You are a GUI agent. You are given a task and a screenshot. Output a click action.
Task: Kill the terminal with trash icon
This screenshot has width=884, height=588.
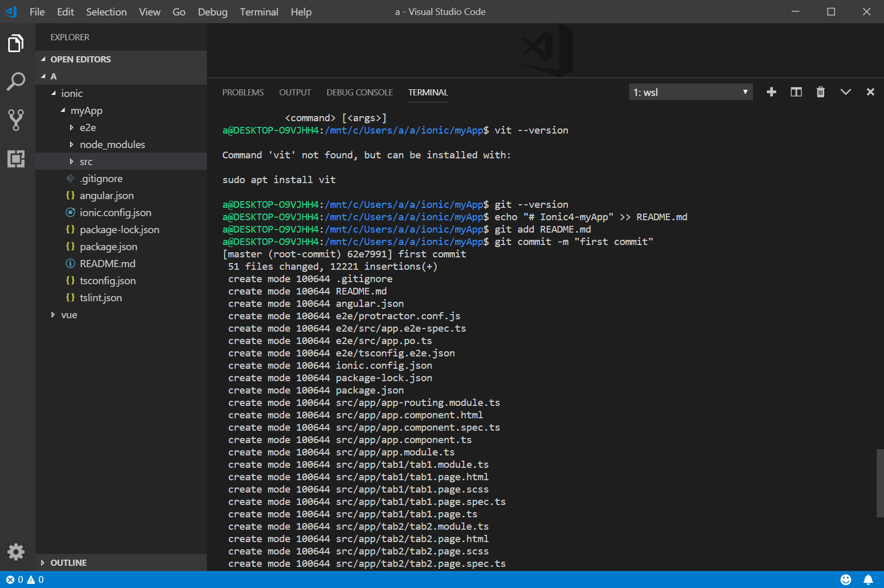pos(821,92)
